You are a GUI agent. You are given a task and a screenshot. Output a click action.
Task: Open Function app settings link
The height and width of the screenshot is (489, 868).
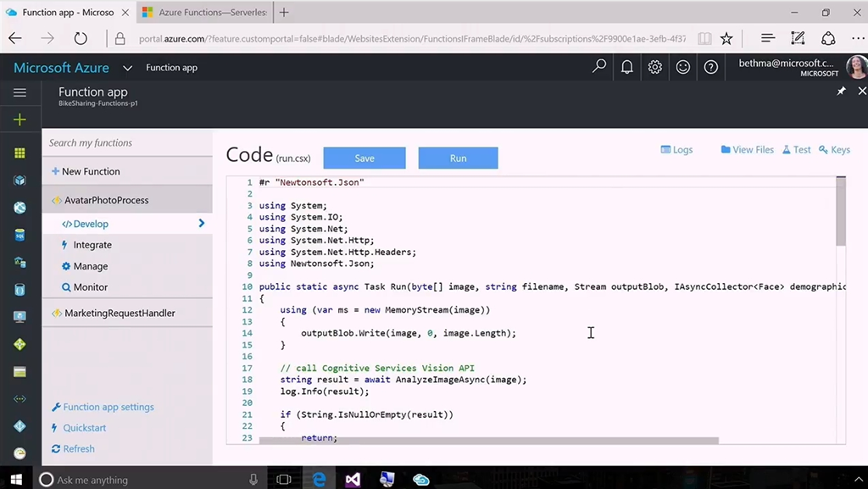pos(108,407)
